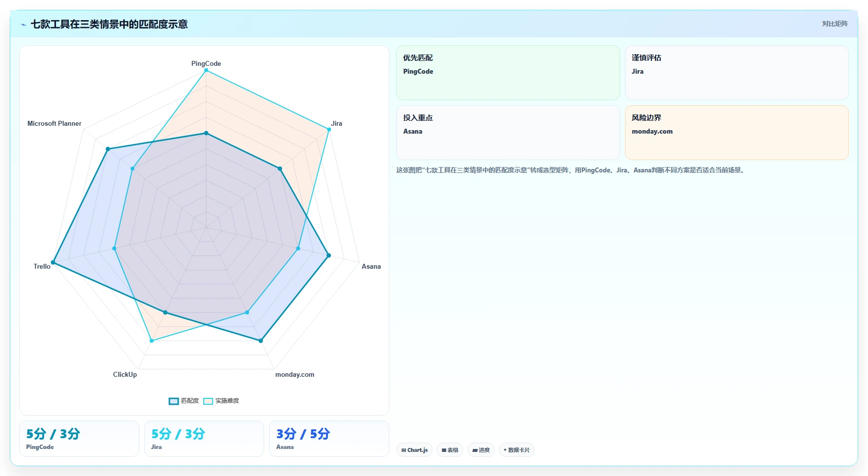Select the Chart.js tag chip
Screen dimensions: 868x476
414,450
